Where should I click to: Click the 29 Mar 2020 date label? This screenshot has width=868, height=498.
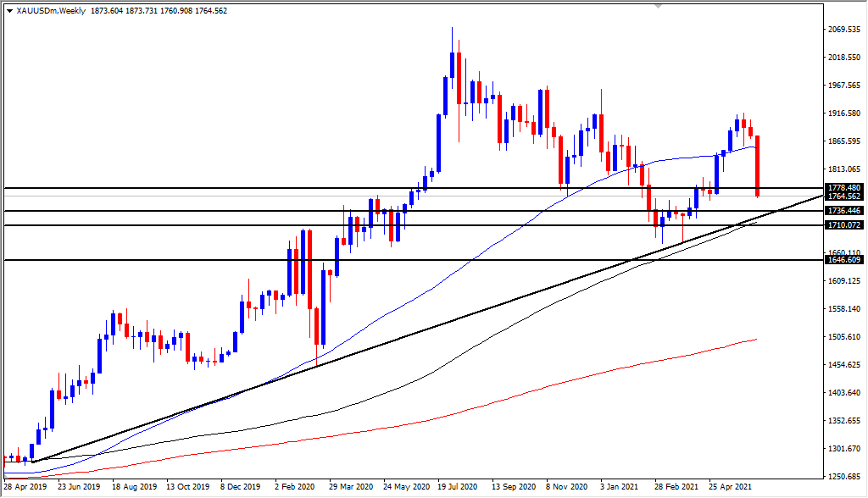pos(351,487)
